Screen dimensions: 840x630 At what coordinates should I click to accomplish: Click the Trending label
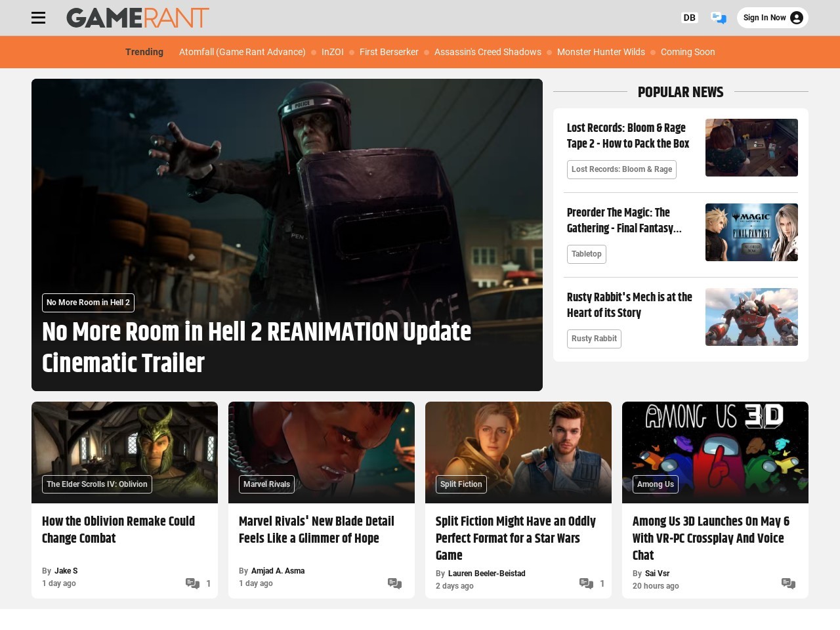point(144,52)
